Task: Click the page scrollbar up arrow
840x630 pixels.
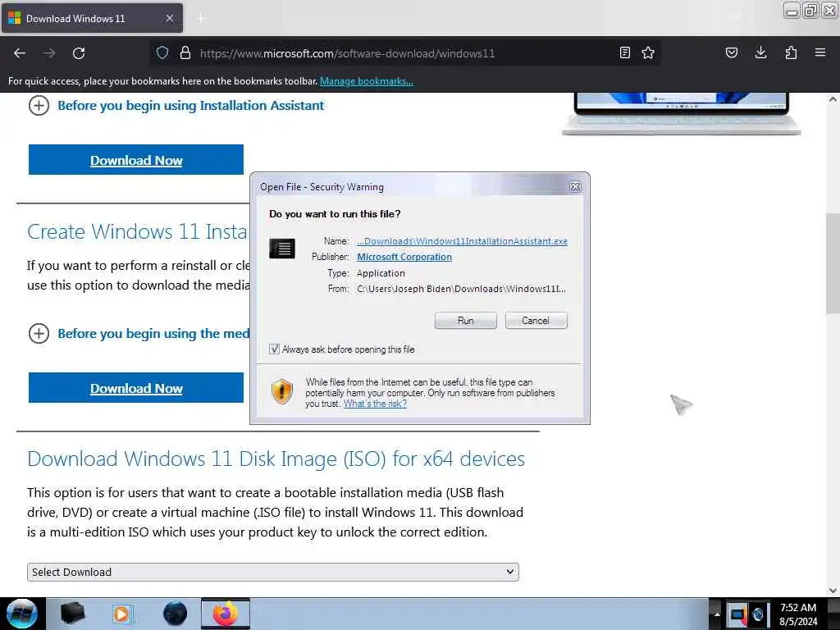Action: 833,99
